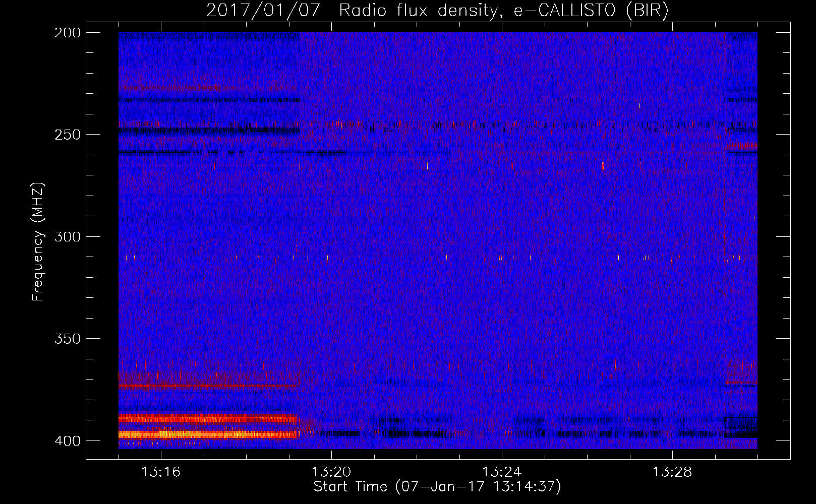
Task: Click the 'Start Time (07-Jan-17 13:14:37)' label
Action: coord(437,487)
